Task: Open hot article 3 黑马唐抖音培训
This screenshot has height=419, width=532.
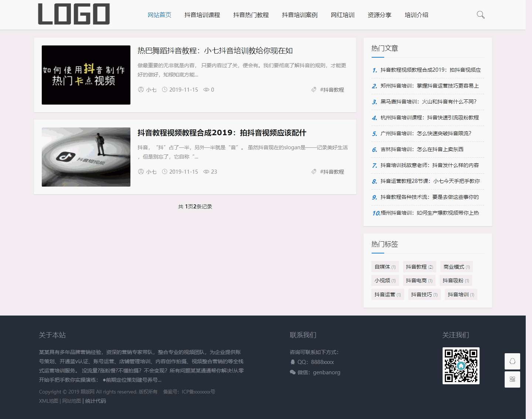Action: (x=429, y=102)
